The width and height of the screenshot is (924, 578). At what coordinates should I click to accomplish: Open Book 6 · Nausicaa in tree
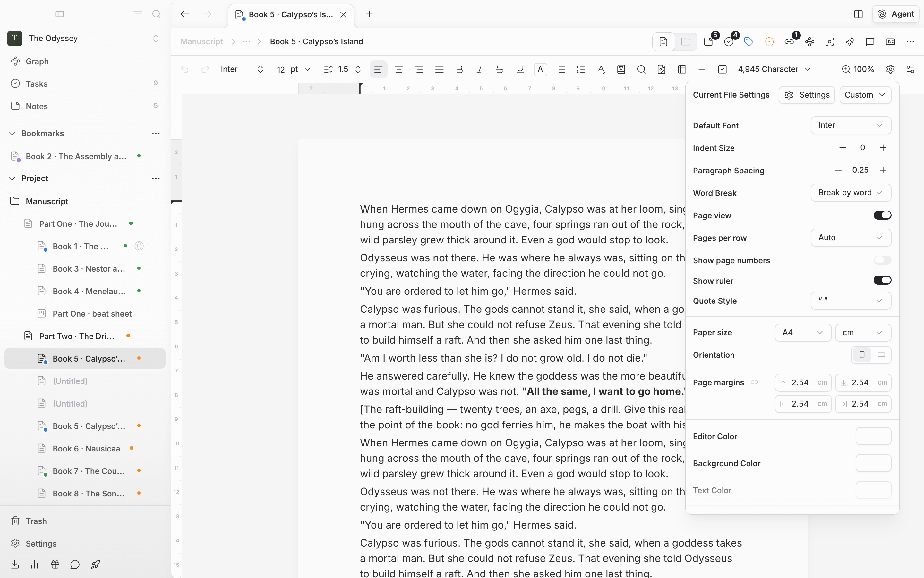(x=85, y=448)
